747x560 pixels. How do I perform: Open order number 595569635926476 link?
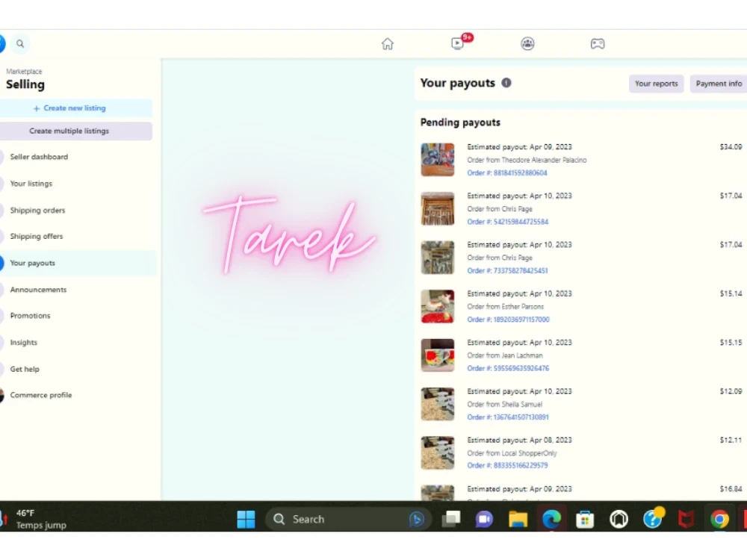(508, 368)
